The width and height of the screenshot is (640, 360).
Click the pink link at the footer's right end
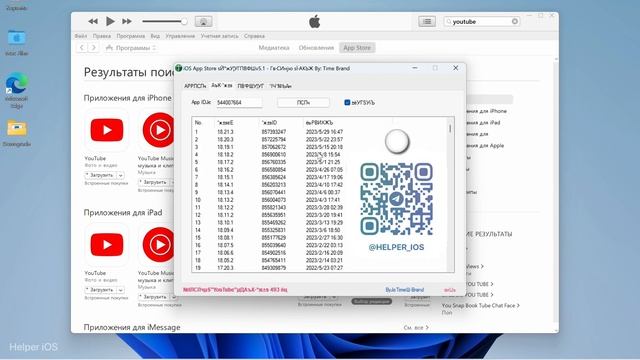click(x=449, y=290)
